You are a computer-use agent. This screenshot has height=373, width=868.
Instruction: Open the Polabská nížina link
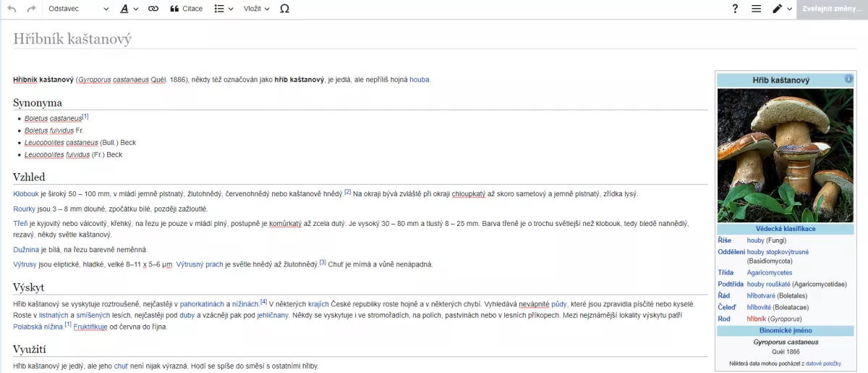coord(38,327)
